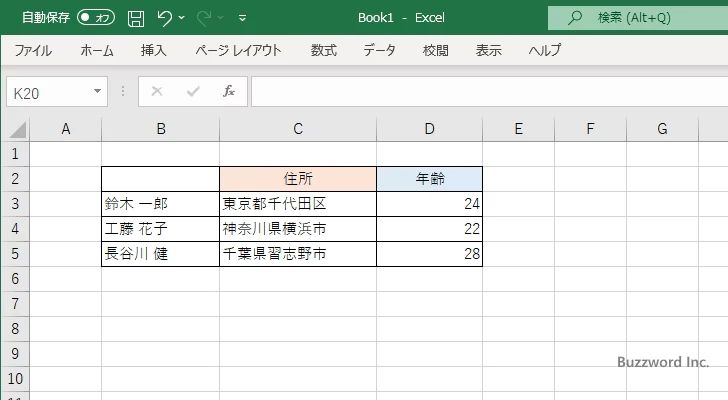The image size is (728, 400).
Task: Click the Save icon in title bar
Action: pos(136,18)
